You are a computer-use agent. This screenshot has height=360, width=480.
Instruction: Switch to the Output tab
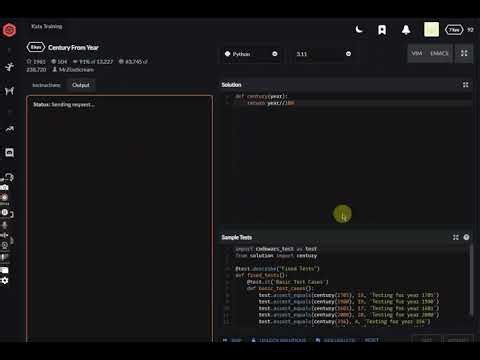coord(81,85)
